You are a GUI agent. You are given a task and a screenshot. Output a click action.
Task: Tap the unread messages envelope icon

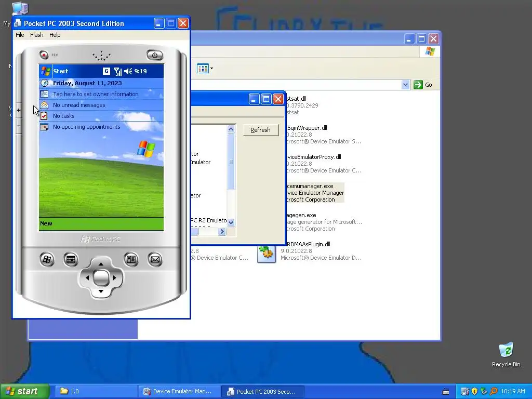[44, 105]
